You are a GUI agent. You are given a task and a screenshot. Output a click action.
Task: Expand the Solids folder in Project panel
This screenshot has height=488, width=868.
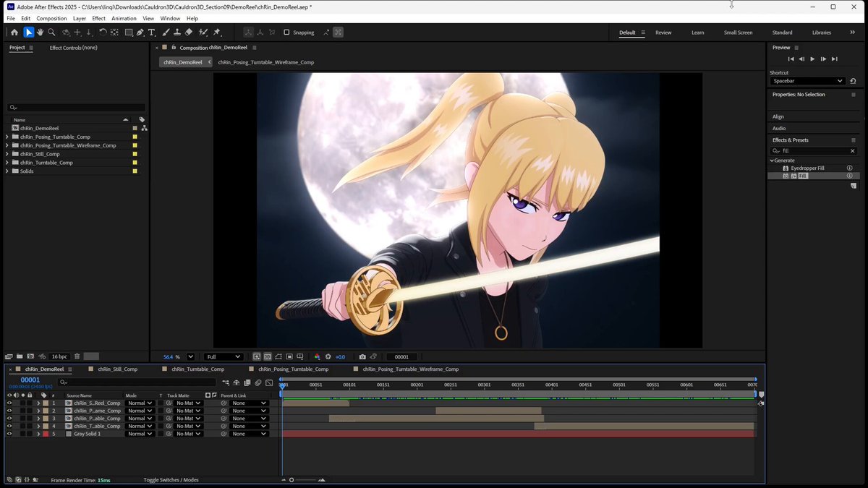tap(7, 171)
